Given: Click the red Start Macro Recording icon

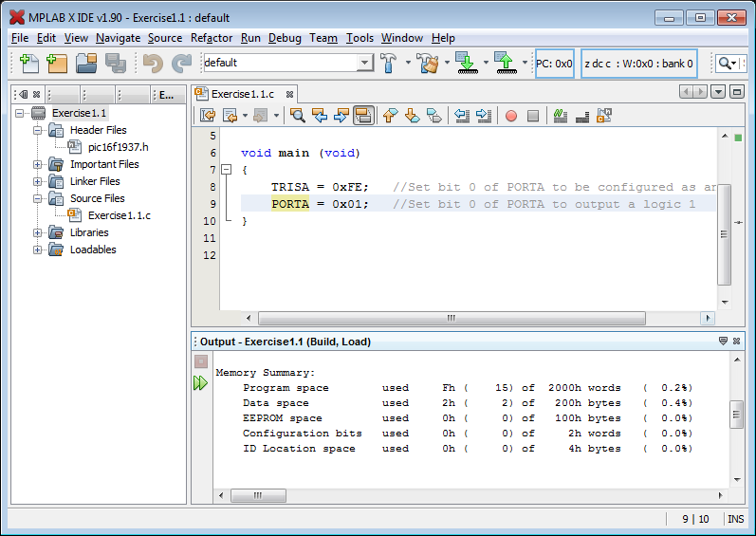Looking at the screenshot, I should 511,116.
